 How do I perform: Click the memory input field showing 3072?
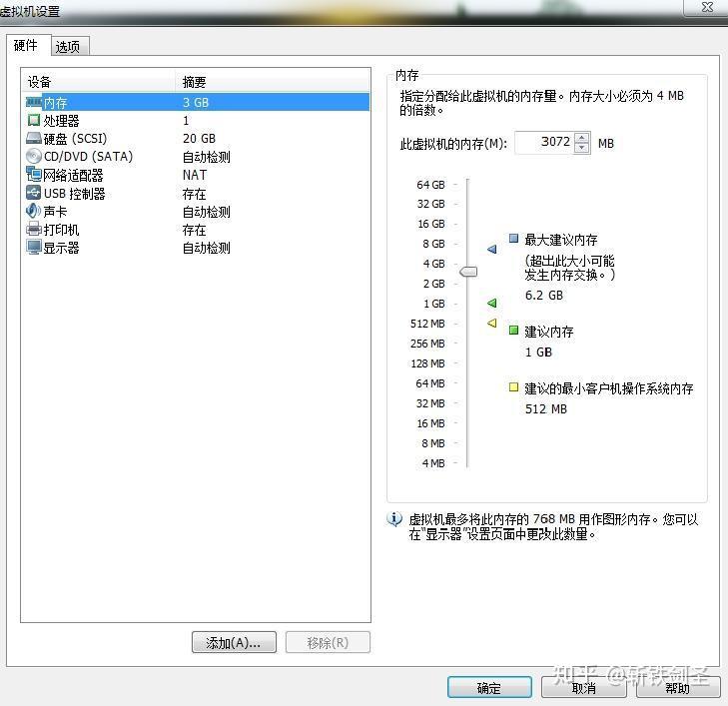click(x=544, y=142)
